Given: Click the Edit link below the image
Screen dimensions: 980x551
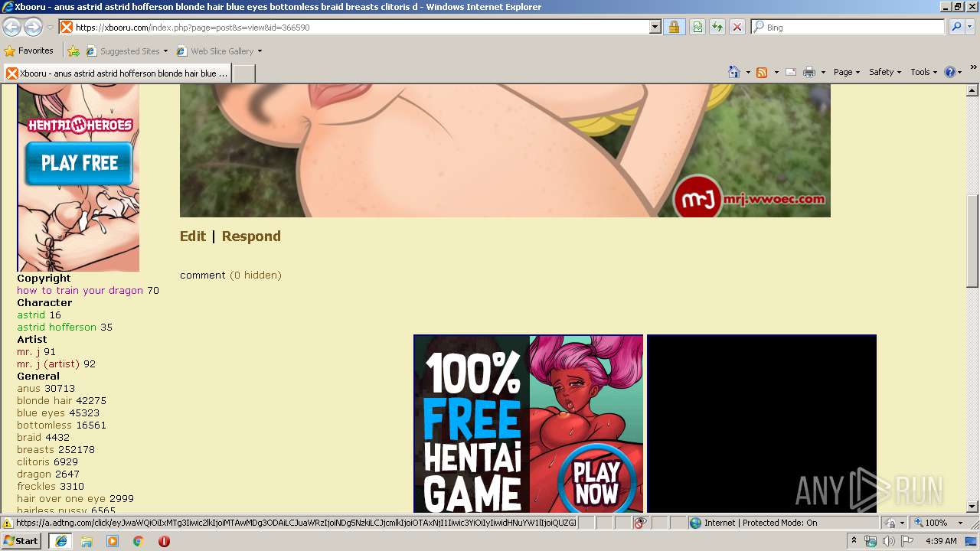Looking at the screenshot, I should click(193, 236).
